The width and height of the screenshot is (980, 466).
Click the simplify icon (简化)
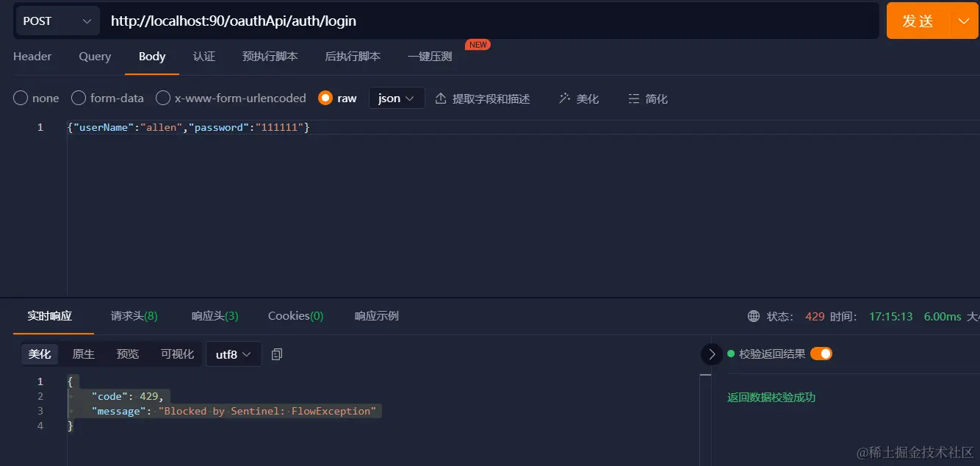(x=633, y=98)
